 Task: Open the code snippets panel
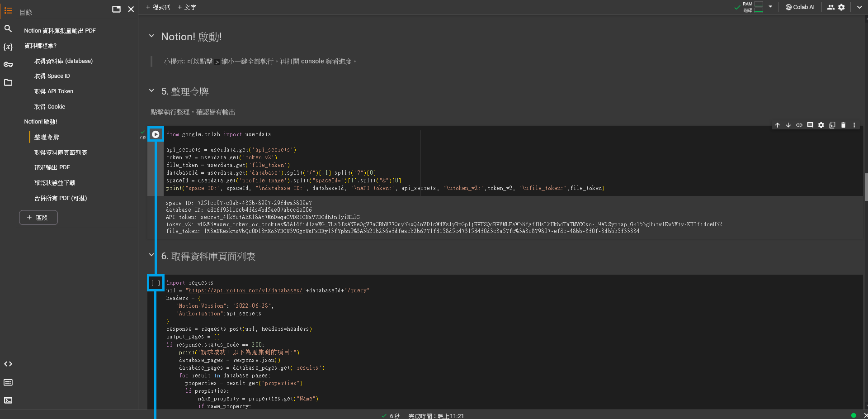[x=8, y=364]
